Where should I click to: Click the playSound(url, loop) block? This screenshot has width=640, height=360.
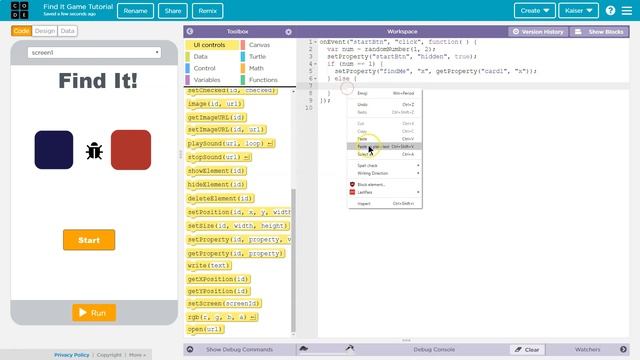231,144
